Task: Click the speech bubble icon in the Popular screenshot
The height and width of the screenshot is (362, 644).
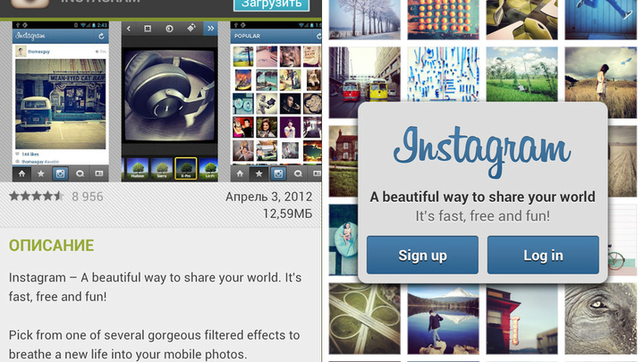Action: coord(298,173)
